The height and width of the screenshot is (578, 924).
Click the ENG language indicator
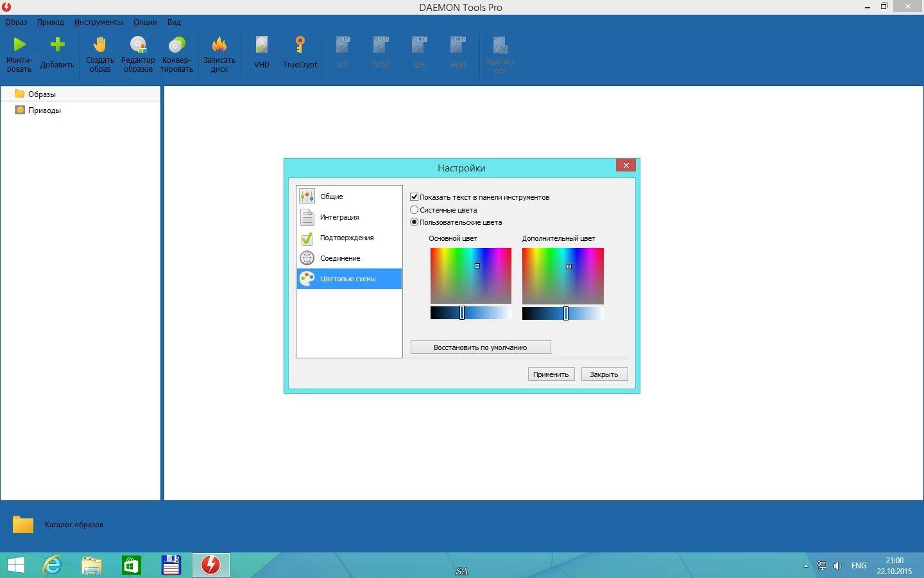[x=859, y=566]
